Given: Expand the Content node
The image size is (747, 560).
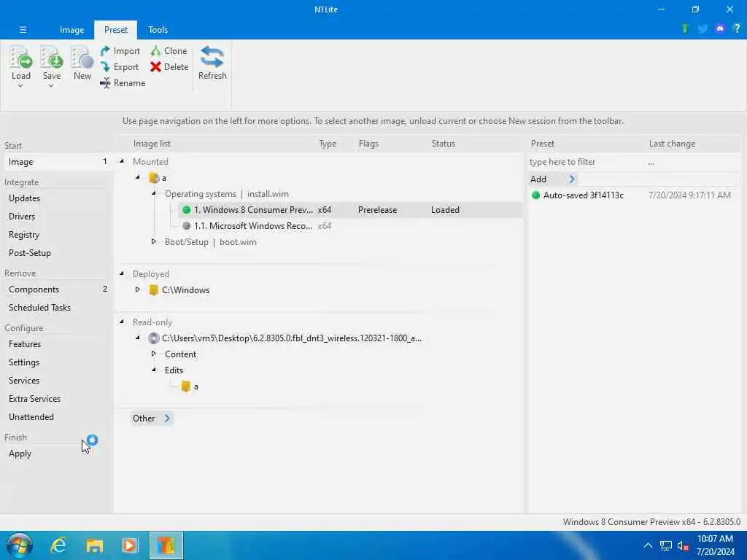Looking at the screenshot, I should 153,354.
